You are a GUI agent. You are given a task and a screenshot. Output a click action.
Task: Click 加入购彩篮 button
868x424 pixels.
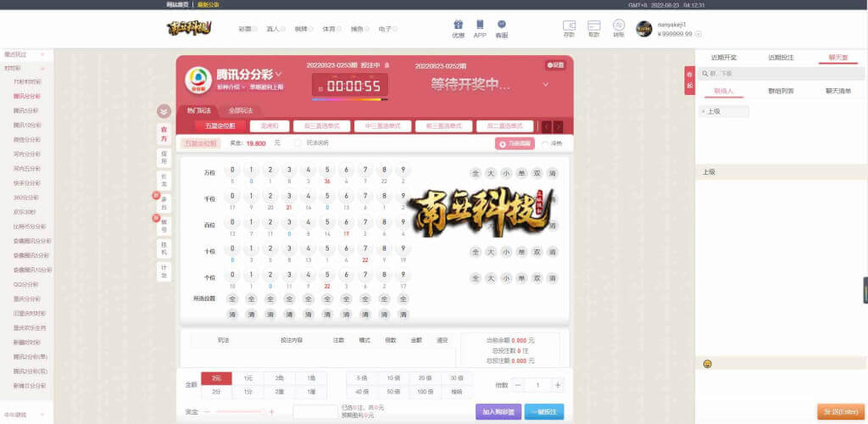coord(498,412)
